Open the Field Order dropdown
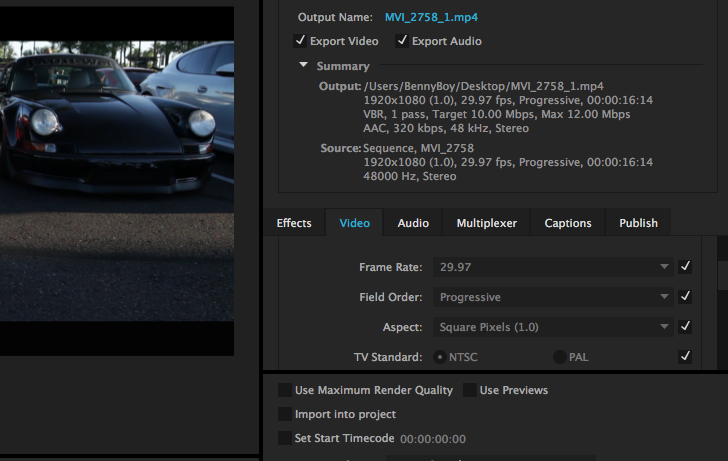 click(x=553, y=297)
